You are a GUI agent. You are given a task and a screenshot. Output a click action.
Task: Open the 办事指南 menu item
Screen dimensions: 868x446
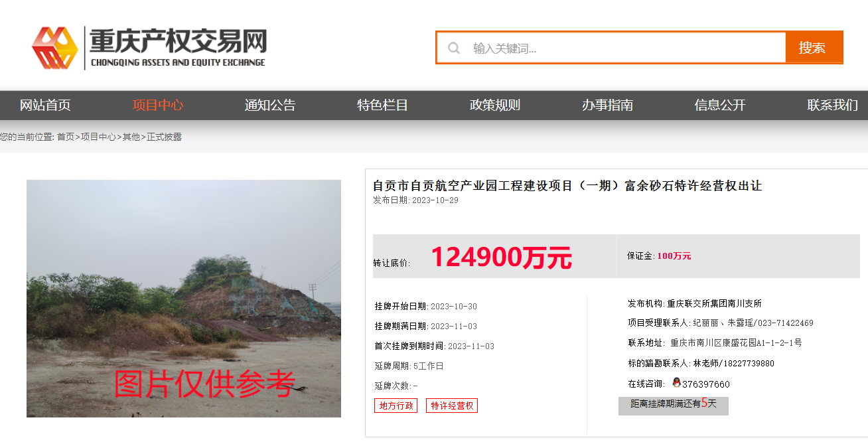click(x=607, y=105)
